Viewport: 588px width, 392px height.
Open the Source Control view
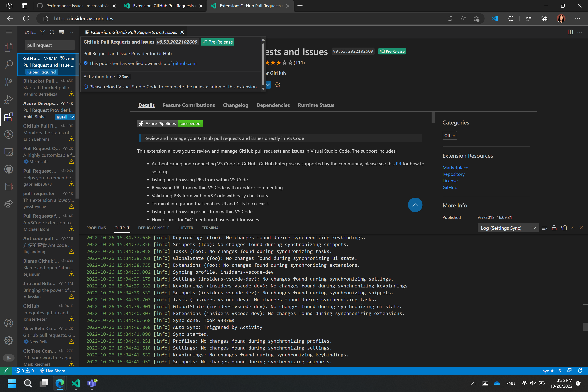pos(9,82)
